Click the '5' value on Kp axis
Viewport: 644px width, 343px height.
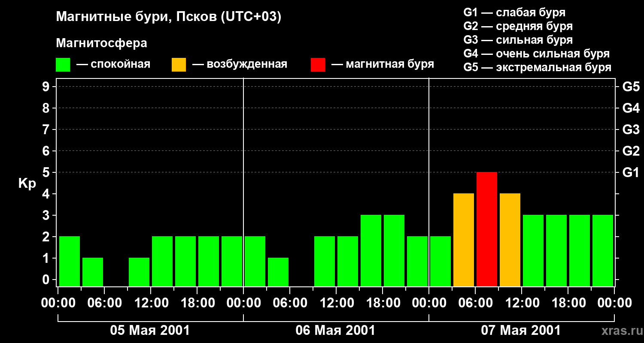[x=47, y=172]
